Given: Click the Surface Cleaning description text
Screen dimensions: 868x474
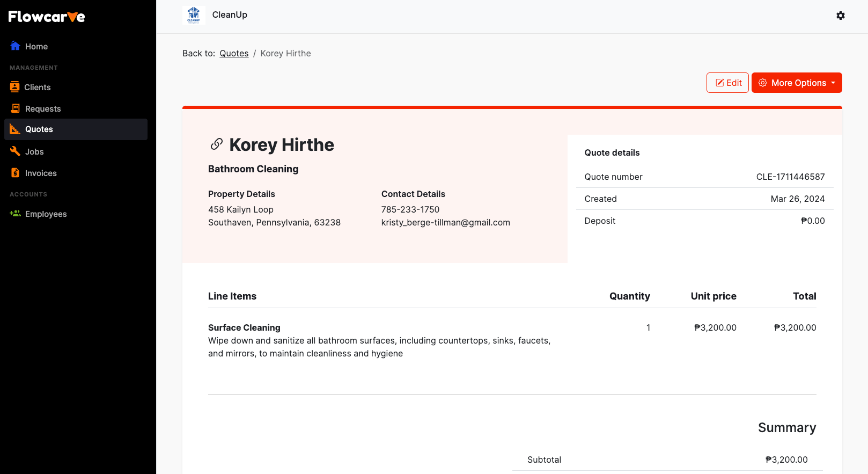Looking at the screenshot, I should 379,347.
